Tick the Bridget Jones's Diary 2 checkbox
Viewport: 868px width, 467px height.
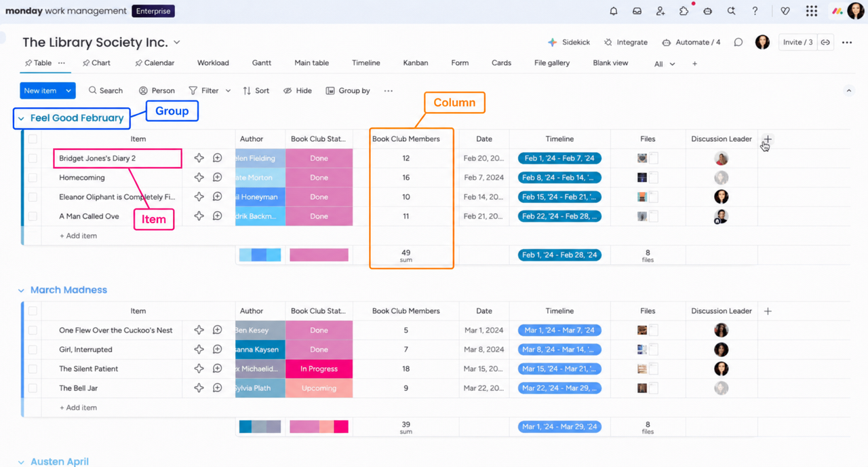pos(33,158)
